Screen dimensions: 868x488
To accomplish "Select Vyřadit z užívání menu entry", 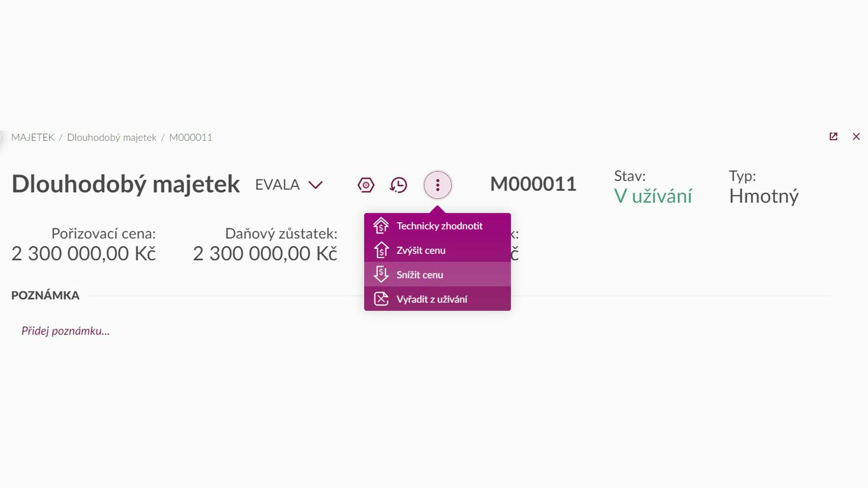I will (437, 299).
